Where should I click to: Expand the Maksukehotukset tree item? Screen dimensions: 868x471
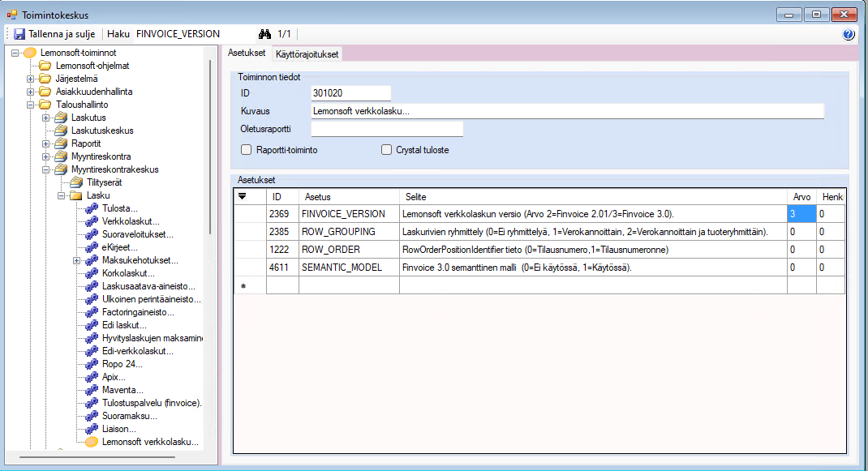point(76,260)
